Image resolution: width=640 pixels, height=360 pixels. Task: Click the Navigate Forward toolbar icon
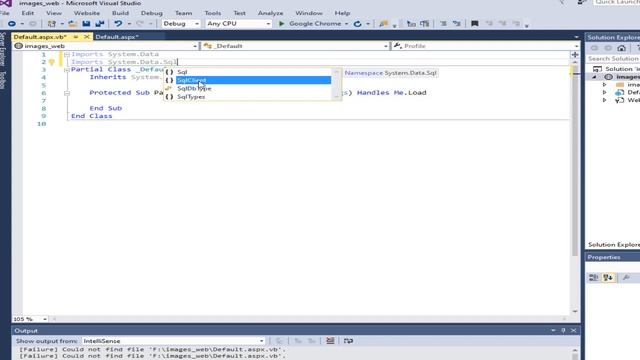tap(33, 24)
